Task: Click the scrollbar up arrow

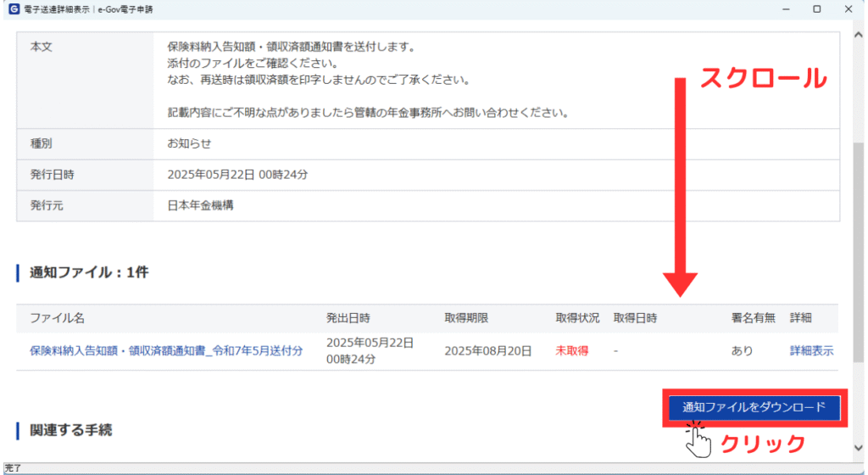Action: point(859,34)
